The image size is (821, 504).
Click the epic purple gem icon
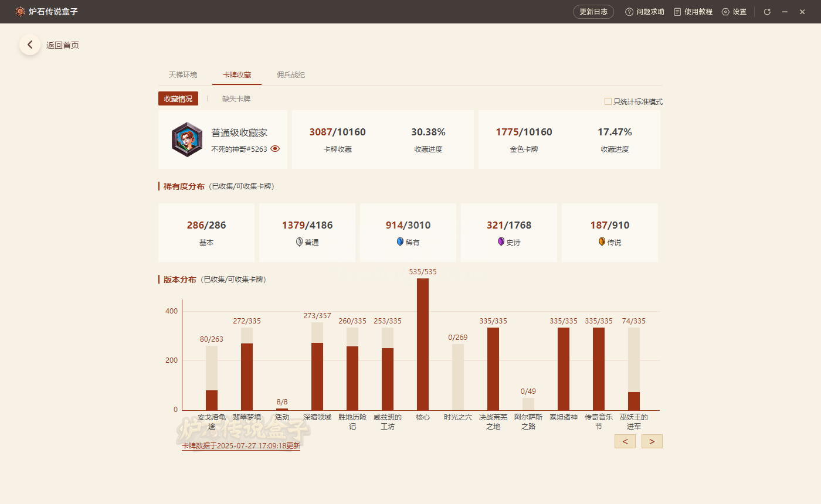click(x=501, y=241)
